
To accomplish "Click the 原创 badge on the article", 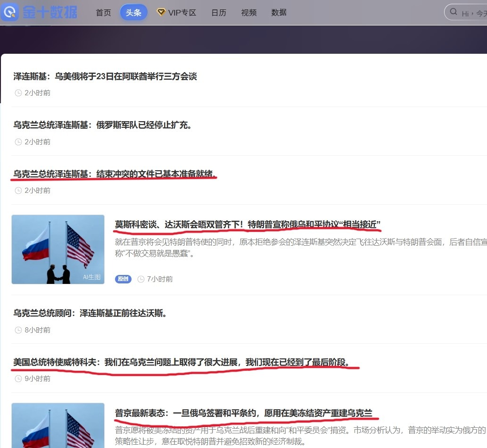I will (123, 279).
